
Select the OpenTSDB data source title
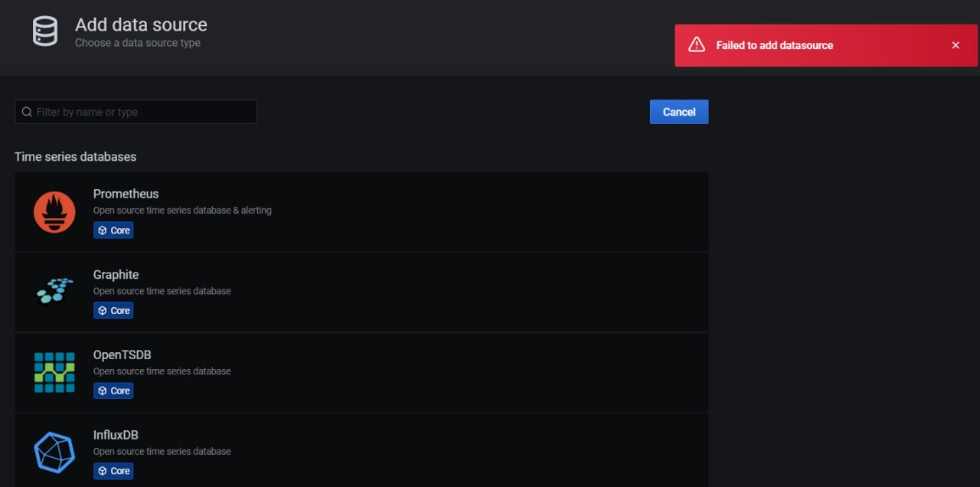coord(122,355)
